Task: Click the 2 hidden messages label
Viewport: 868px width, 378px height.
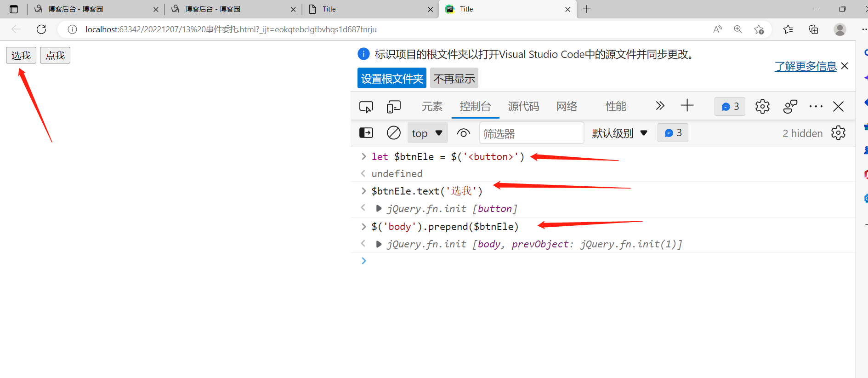Action: pos(802,133)
